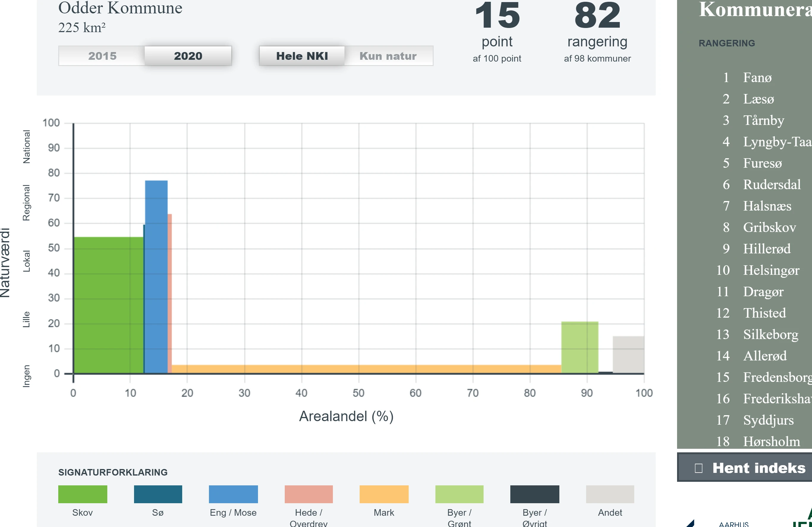Screen dimensions: 812x527
Task: Select Syddjurs in the ranking list
Action: tap(768, 420)
